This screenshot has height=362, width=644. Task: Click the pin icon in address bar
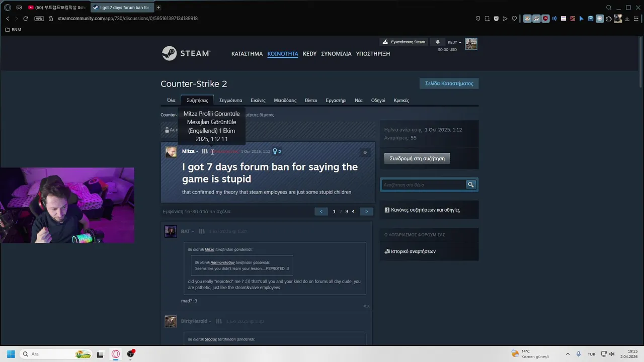click(x=478, y=19)
